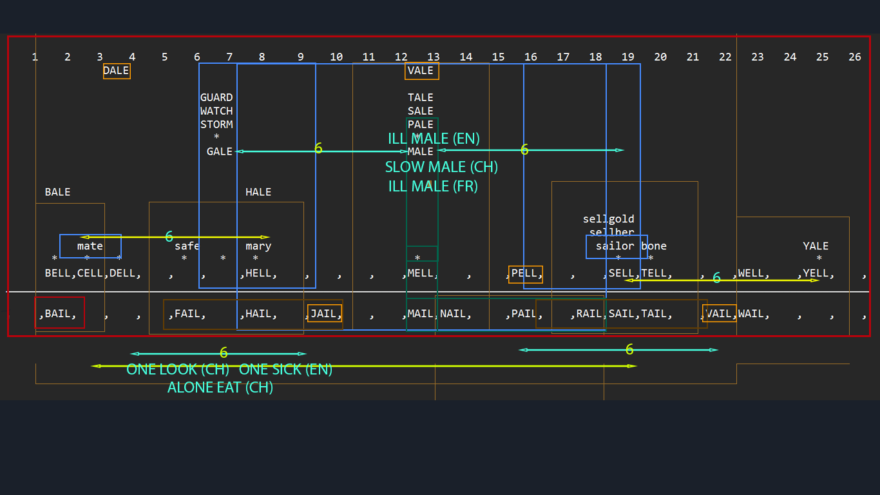
Task: Select column number 26 in header
Action: (854, 57)
